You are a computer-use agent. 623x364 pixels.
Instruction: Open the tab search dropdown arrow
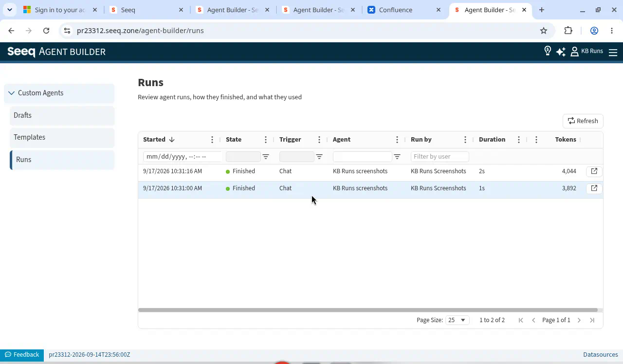pyautogui.click(x=10, y=10)
